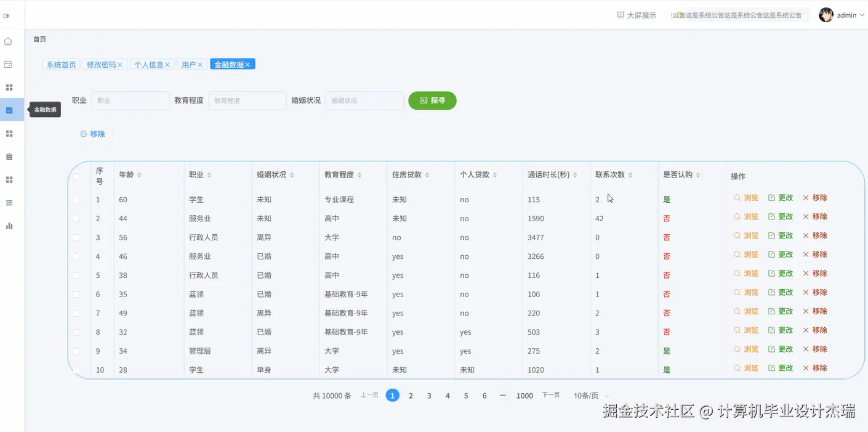Toggle the select-all header checkbox

[x=76, y=177]
